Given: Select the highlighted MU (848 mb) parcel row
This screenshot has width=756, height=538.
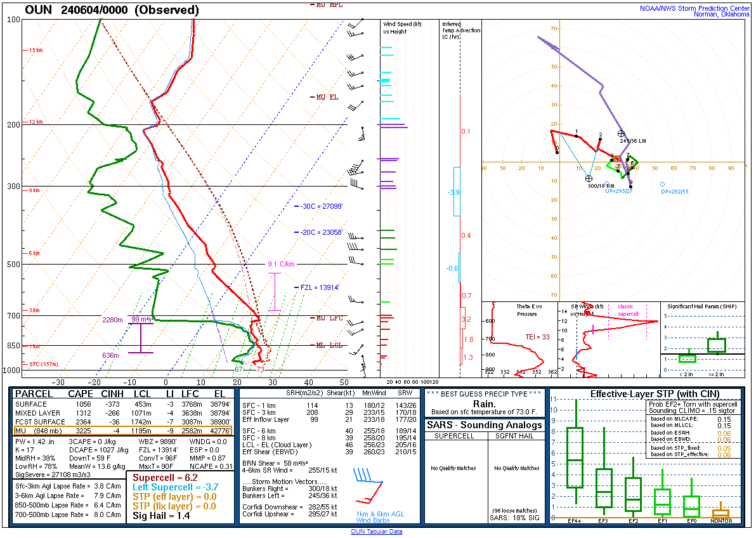Looking at the screenshot, I should [x=123, y=431].
